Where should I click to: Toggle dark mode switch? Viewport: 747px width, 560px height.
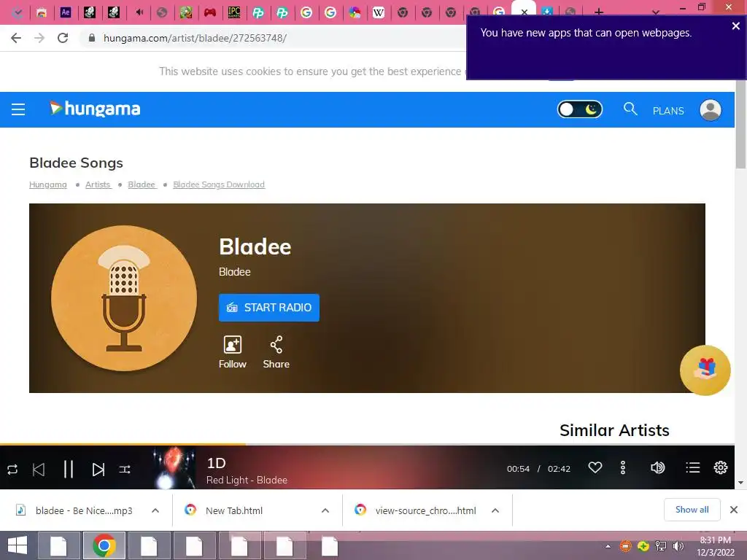coord(579,109)
